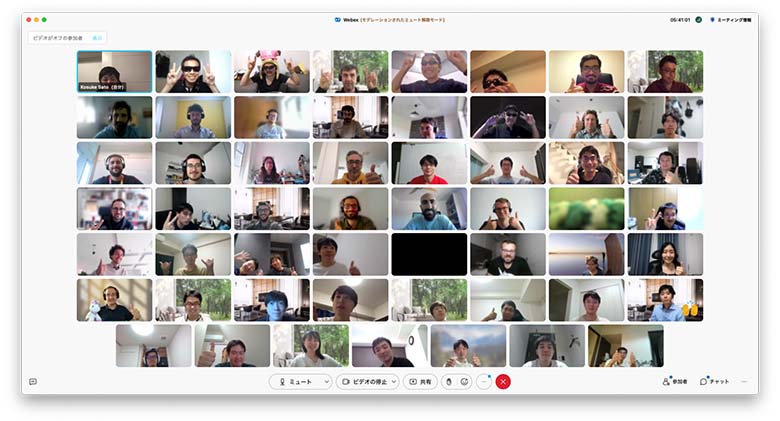Open the 参加者 participants panel

[675, 381]
